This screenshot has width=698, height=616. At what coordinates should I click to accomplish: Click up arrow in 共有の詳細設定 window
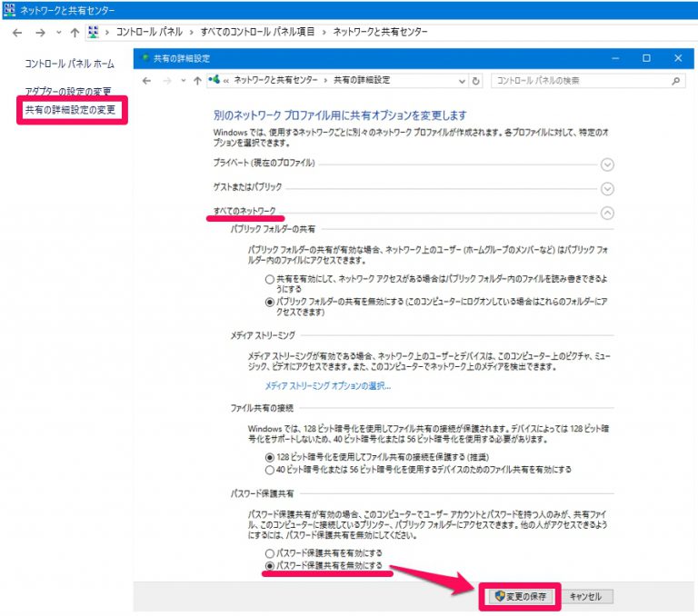point(197,81)
